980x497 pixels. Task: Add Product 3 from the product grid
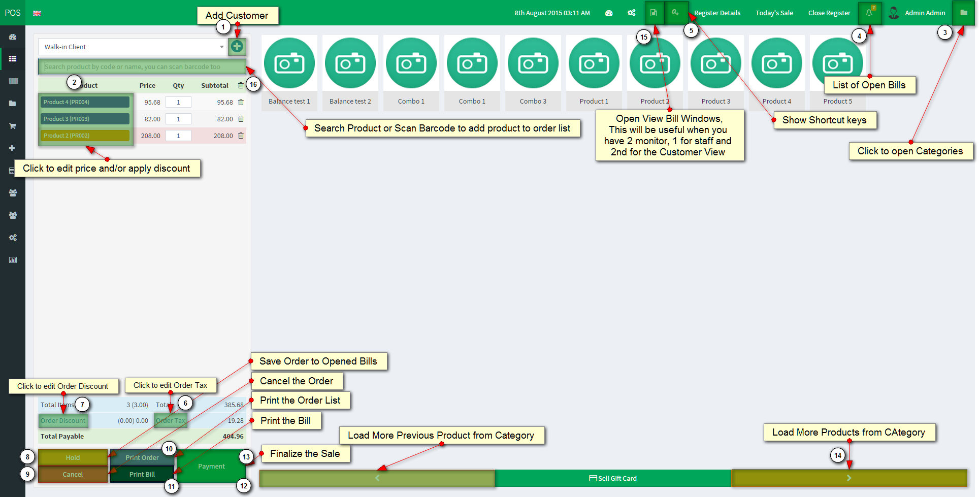coord(715,71)
